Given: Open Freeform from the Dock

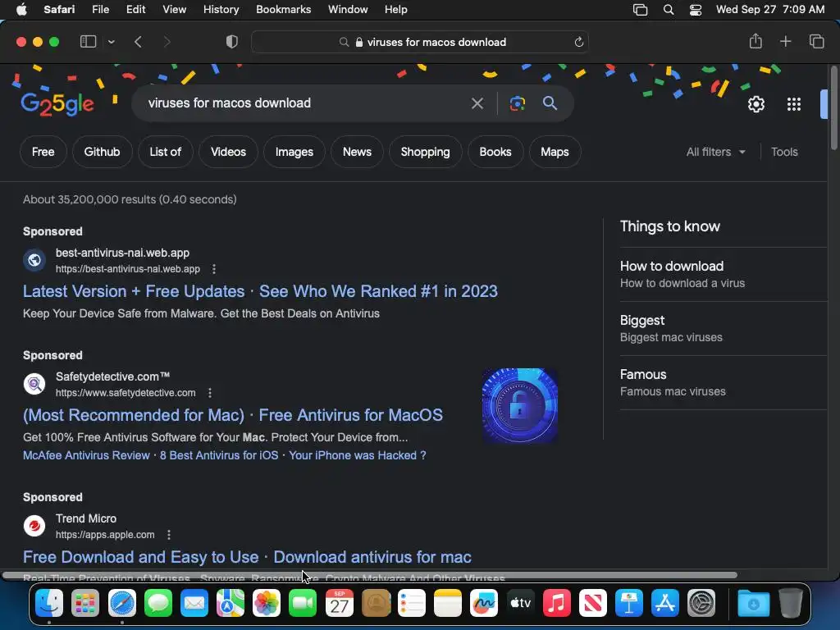Looking at the screenshot, I should point(484,603).
